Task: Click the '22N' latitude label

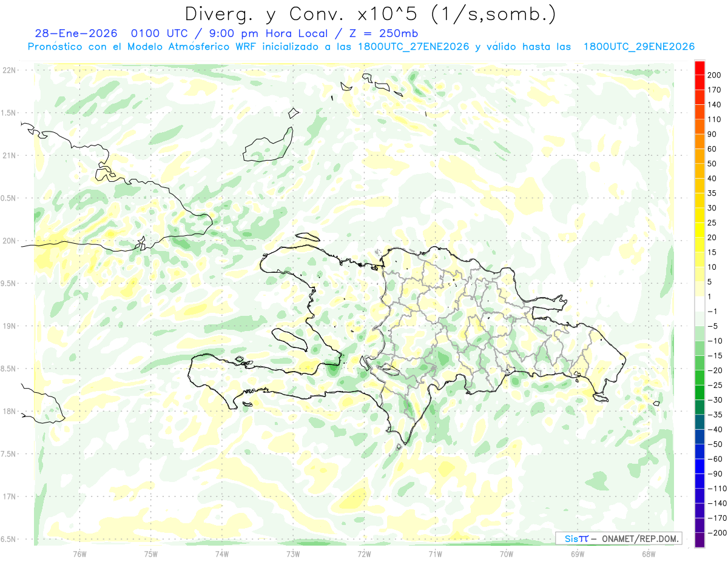Action: click(9, 70)
